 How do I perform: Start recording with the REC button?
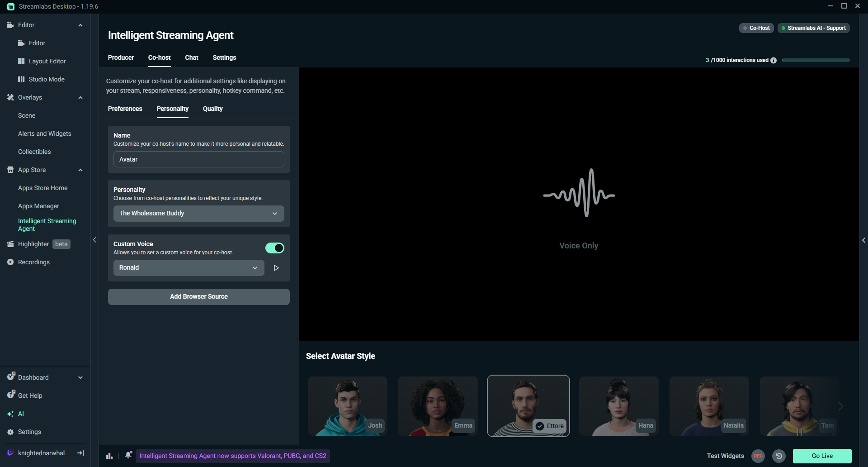pyautogui.click(x=758, y=456)
